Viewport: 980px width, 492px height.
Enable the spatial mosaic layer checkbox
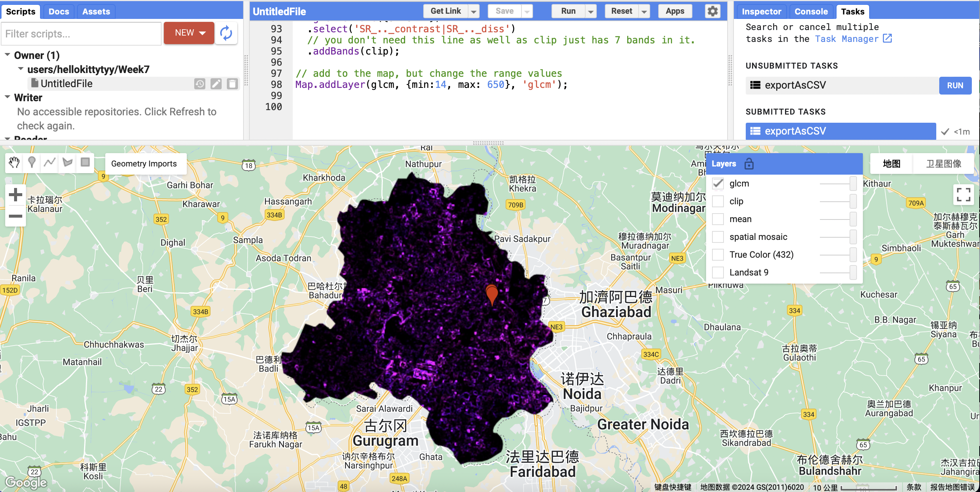pos(718,237)
